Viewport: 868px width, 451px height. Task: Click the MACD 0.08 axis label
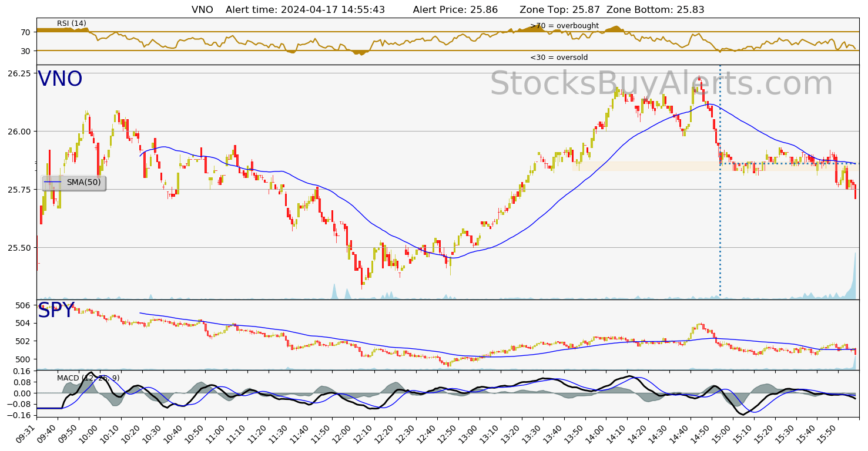tap(22, 382)
